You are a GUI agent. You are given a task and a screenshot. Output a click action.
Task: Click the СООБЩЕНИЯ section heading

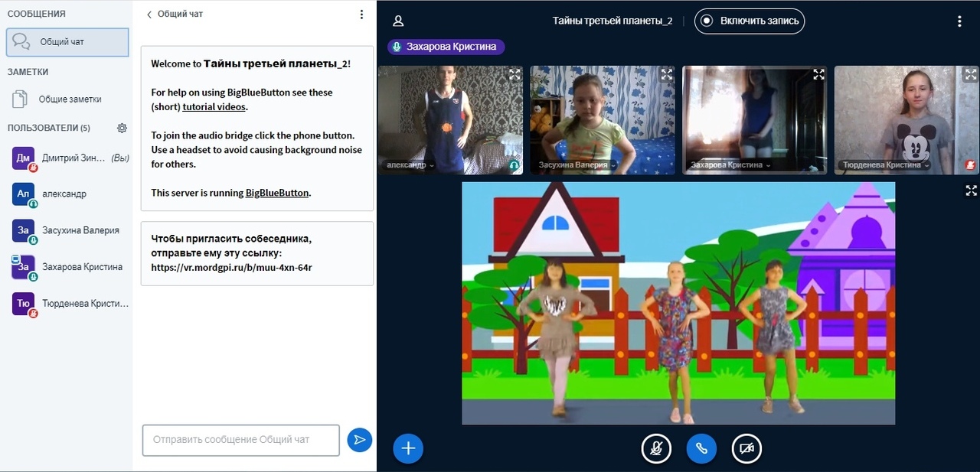coord(37,14)
